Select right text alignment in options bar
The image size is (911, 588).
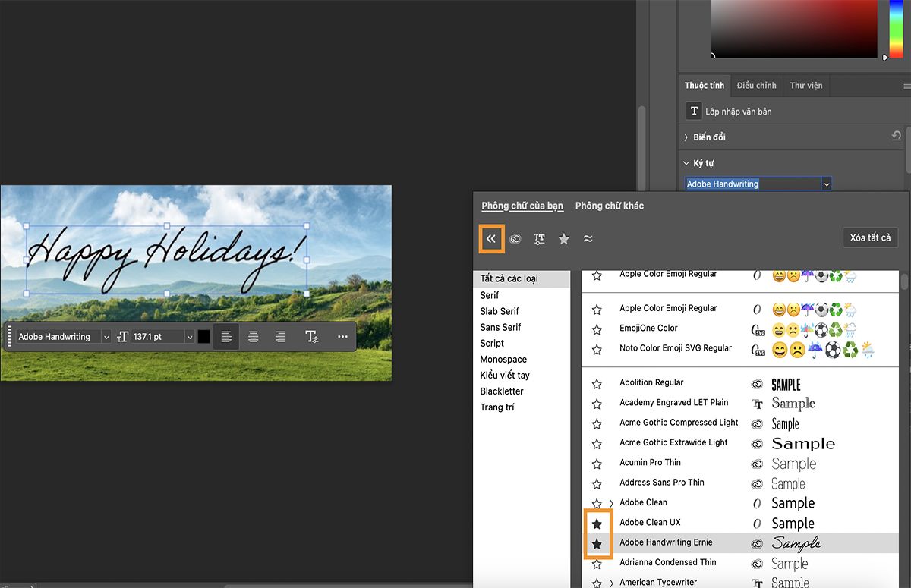tap(280, 336)
